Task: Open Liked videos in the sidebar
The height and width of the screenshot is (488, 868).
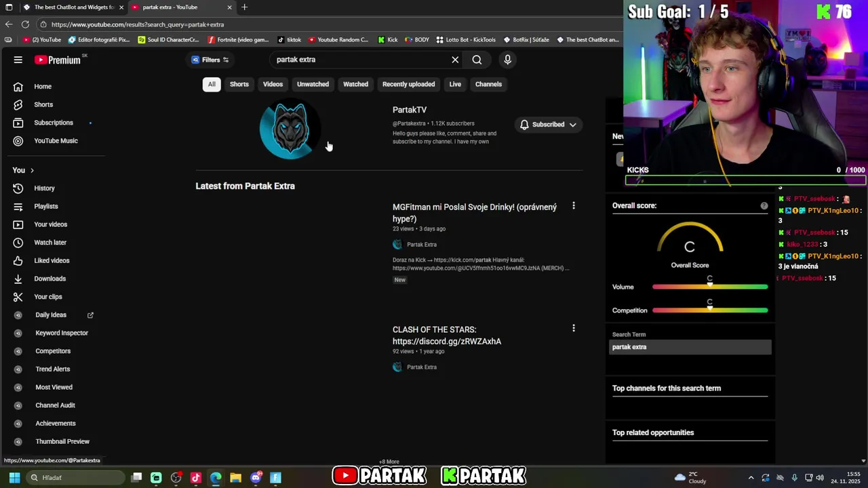Action: tap(52, 260)
